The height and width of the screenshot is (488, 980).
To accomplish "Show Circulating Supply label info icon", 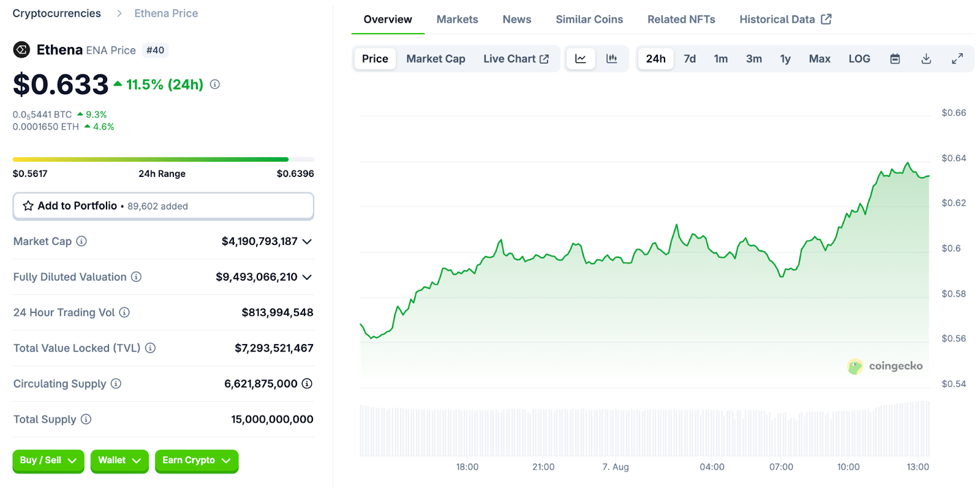I will [116, 383].
